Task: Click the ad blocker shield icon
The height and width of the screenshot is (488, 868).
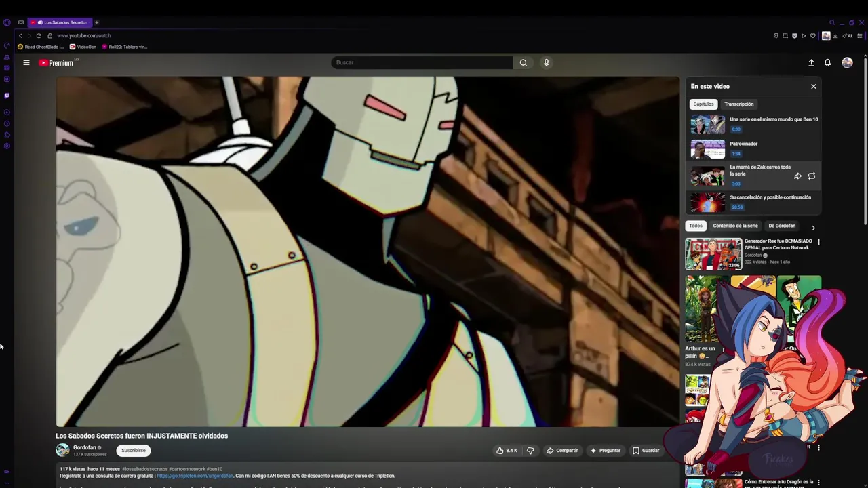Action: tap(794, 36)
